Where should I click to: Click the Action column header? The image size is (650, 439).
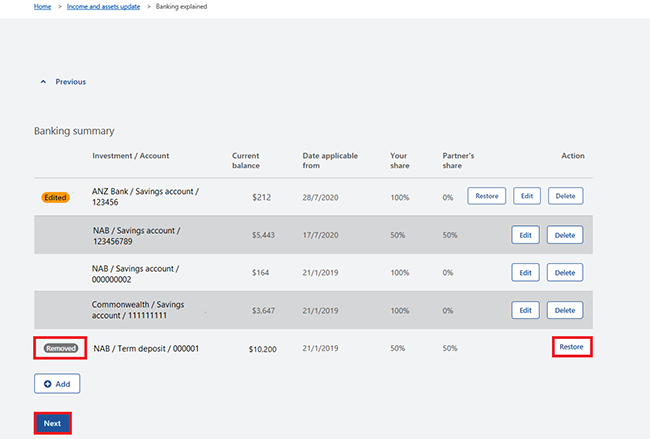pyautogui.click(x=573, y=156)
